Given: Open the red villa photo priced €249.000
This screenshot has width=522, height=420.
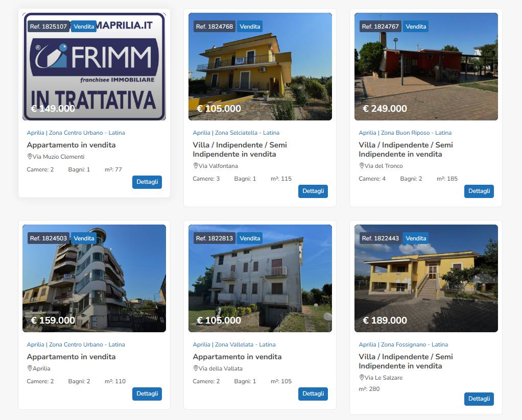Looking at the screenshot, I should [426, 66].
